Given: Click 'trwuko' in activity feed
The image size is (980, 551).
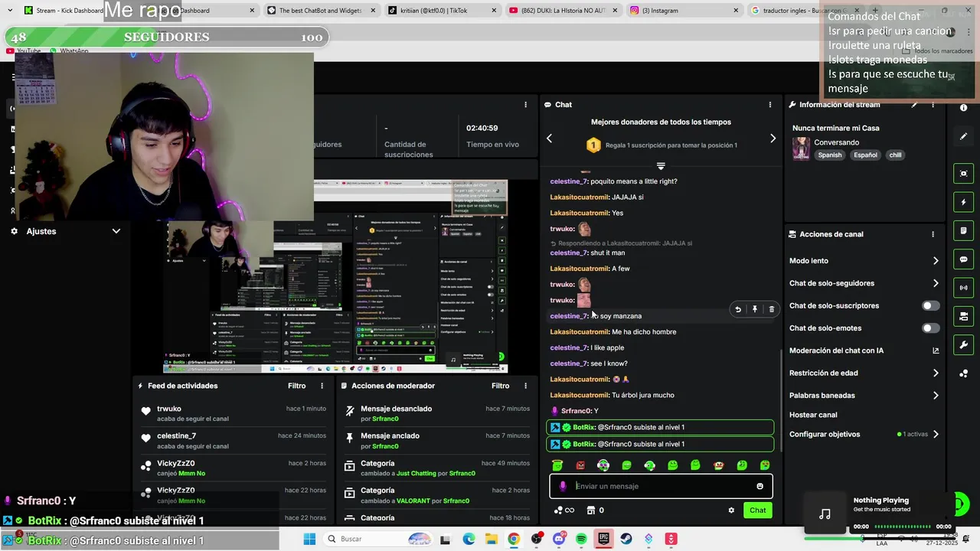Looking at the screenshot, I should 169,409.
